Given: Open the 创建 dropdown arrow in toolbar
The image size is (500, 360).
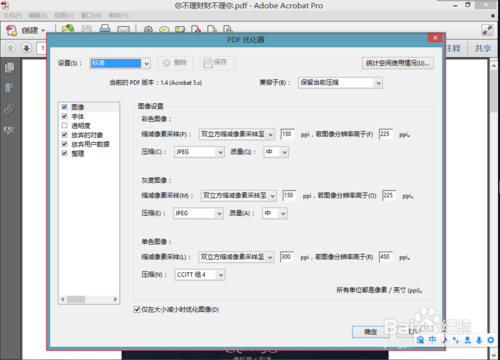Looking at the screenshot, I should click(x=43, y=31).
